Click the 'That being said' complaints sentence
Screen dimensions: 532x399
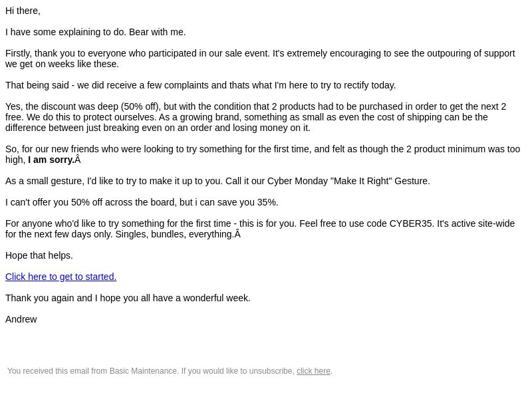(x=201, y=85)
